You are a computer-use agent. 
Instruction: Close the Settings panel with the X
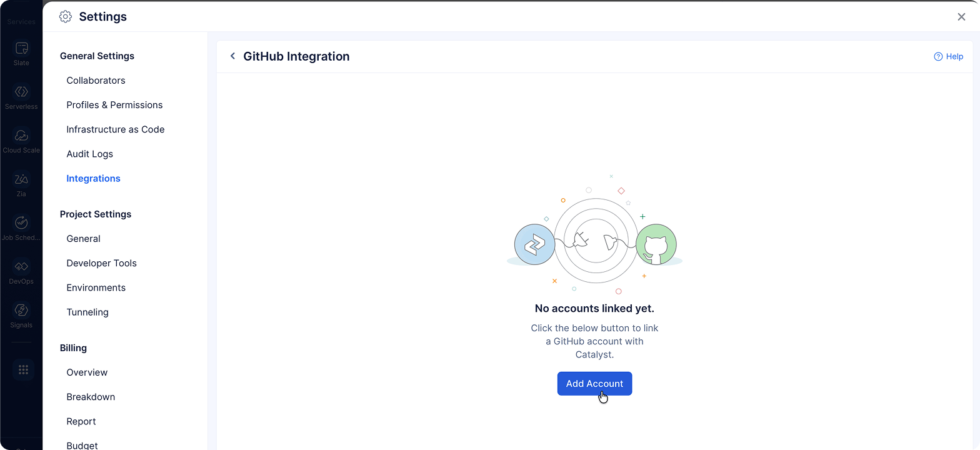(961, 17)
